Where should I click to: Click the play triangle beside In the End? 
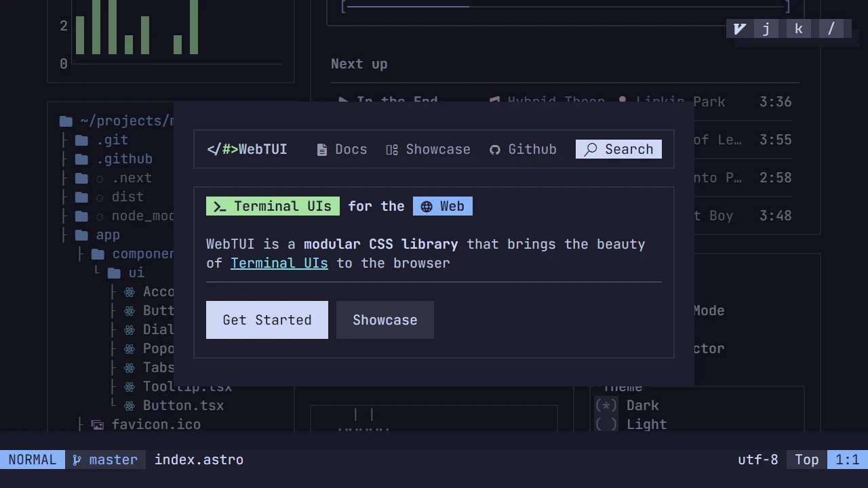pyautogui.click(x=343, y=102)
